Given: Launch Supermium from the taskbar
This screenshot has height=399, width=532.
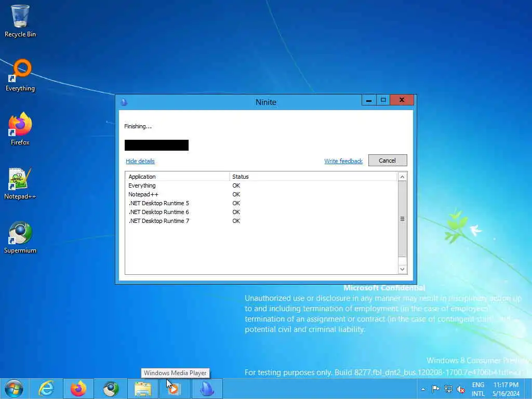Looking at the screenshot, I should [111, 389].
